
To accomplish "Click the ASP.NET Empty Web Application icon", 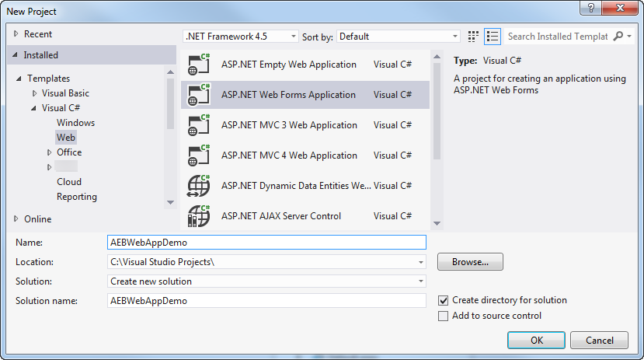I will click(x=199, y=65).
